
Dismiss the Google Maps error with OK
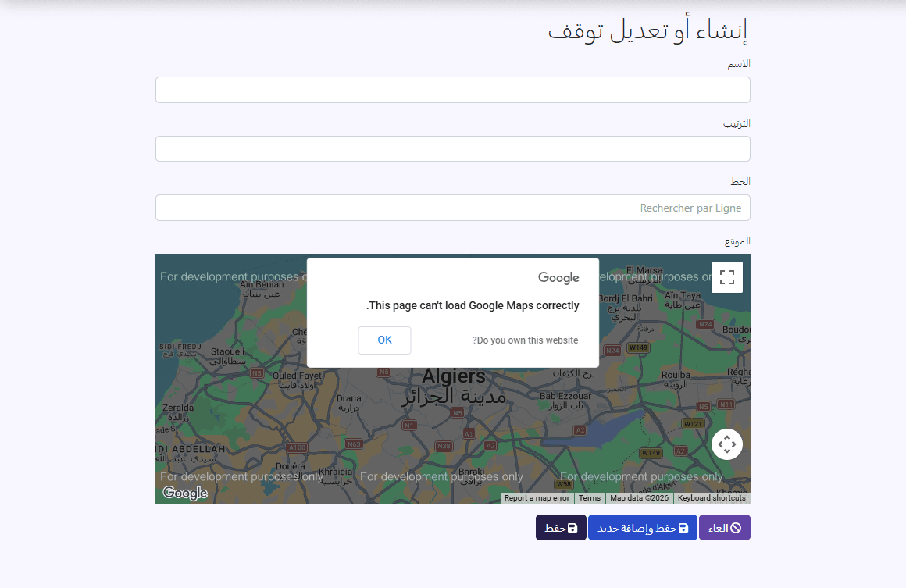tap(384, 340)
